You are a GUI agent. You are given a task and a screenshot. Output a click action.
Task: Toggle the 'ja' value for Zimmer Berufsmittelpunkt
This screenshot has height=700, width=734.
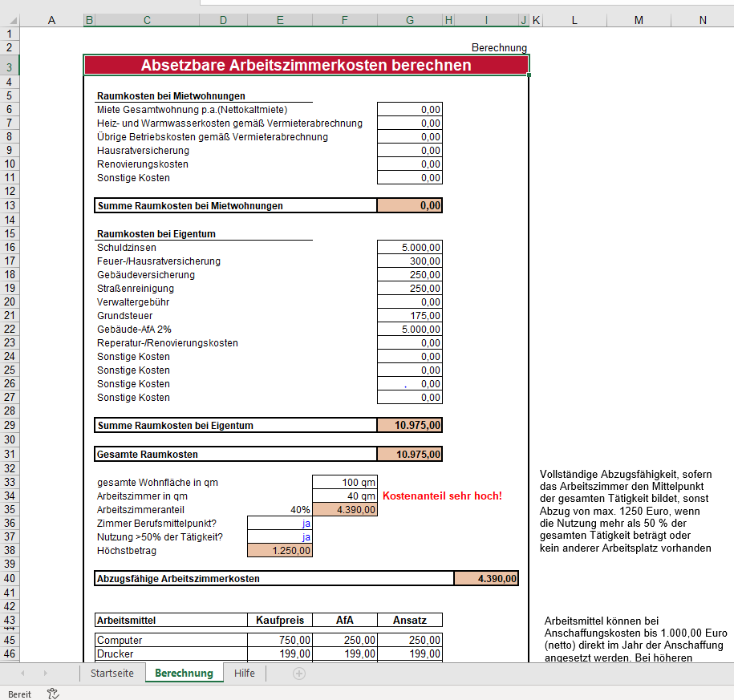coord(280,524)
